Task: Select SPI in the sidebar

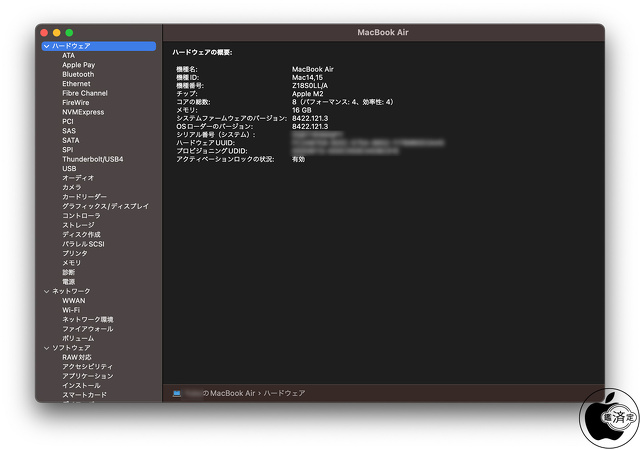Action: click(68, 150)
